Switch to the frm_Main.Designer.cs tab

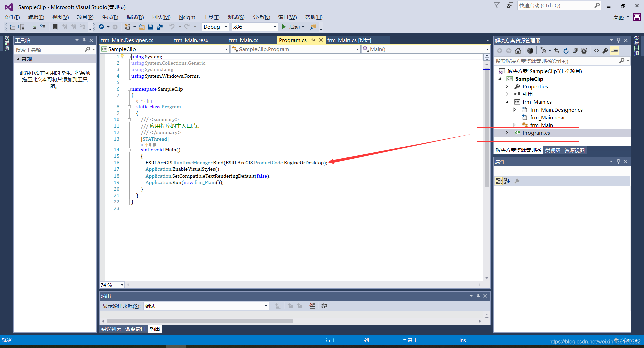(x=127, y=40)
